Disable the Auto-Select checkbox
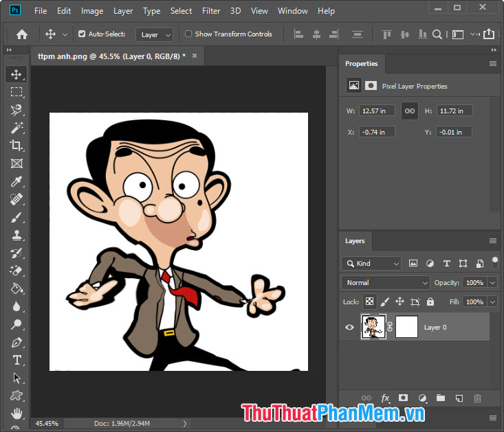The height and width of the screenshot is (432, 504). click(82, 34)
